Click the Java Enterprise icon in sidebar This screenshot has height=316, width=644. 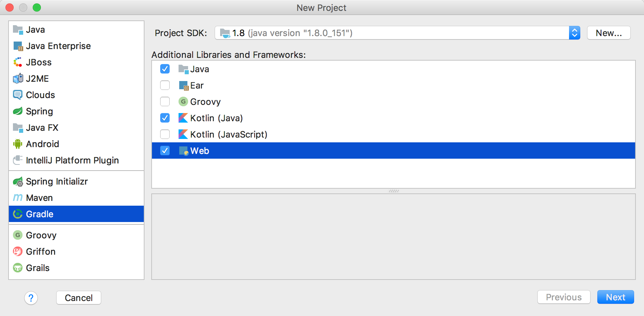[x=18, y=46]
